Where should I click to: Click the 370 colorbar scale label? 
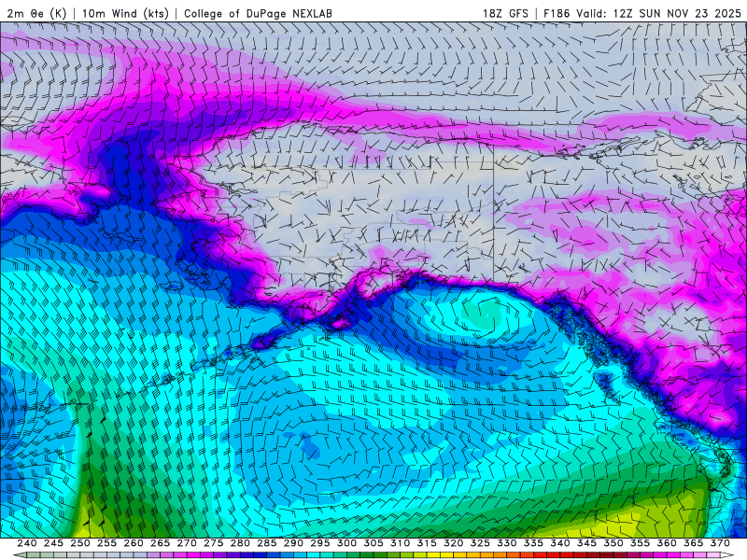tap(720, 543)
